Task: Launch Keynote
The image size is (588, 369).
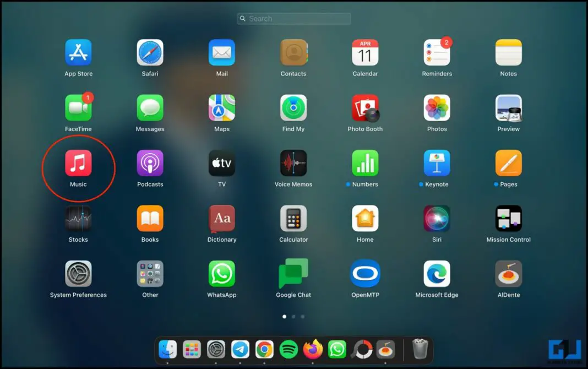Action: 437,163
